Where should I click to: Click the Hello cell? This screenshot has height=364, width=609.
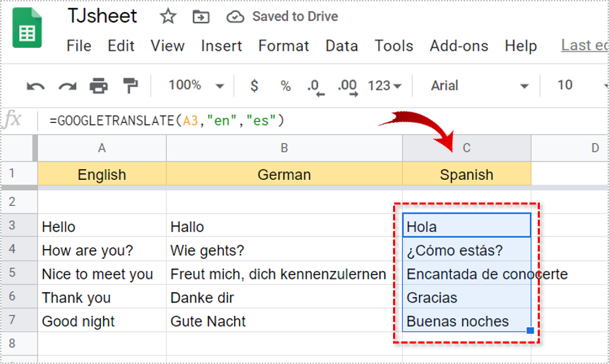tap(102, 226)
